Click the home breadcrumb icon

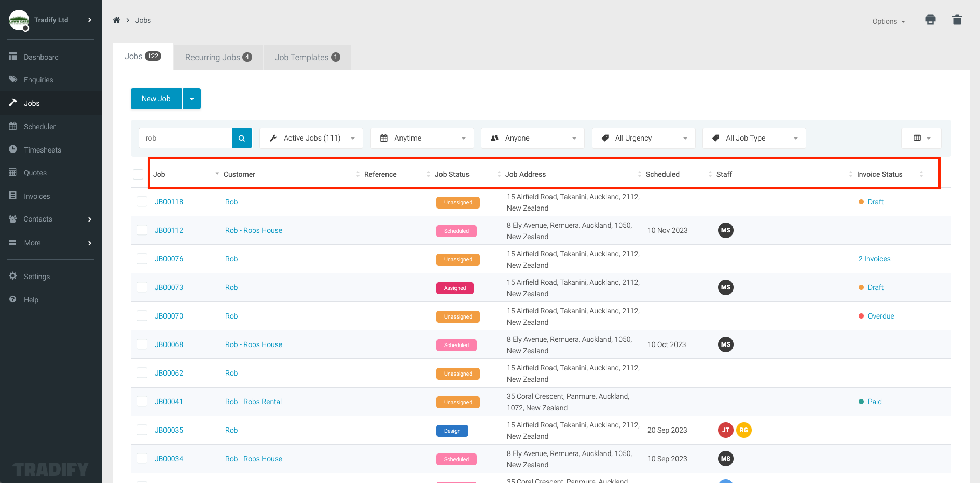point(116,20)
